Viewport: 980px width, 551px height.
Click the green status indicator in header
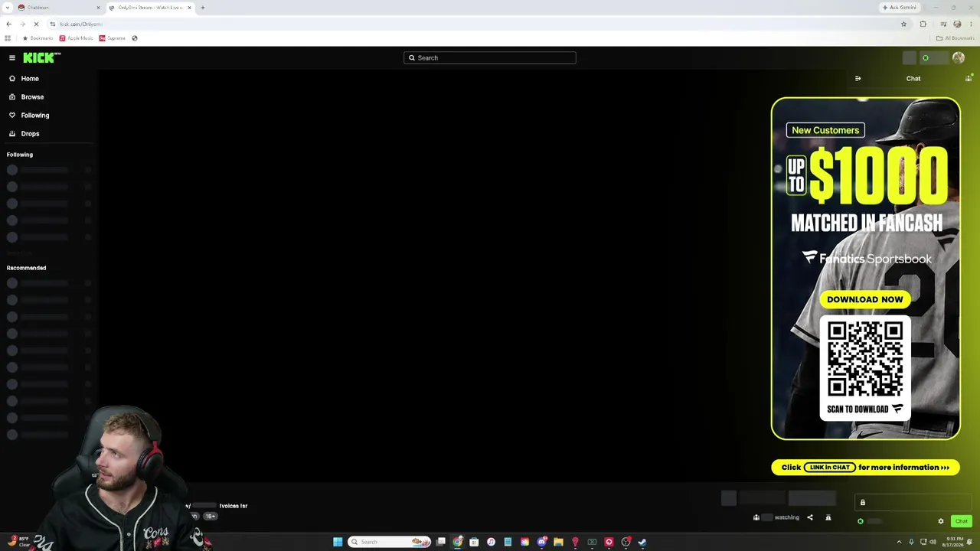pyautogui.click(x=925, y=57)
